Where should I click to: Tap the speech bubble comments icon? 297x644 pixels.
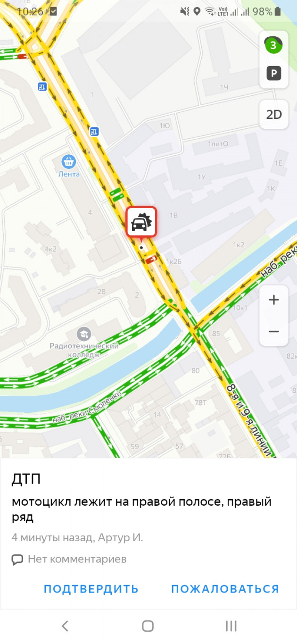coord(17,560)
